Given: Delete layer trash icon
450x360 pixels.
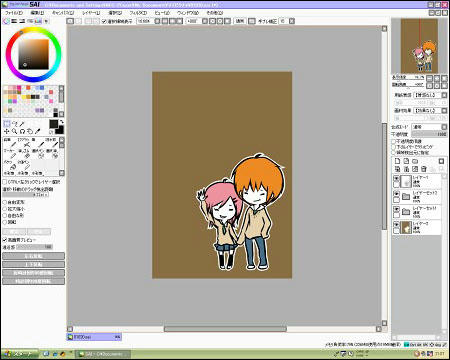Looking at the screenshot, I should pyautogui.click(x=424, y=169).
